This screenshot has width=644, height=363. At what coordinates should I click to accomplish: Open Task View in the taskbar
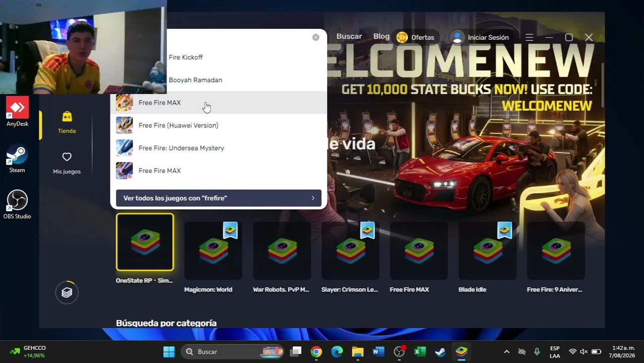tap(296, 351)
